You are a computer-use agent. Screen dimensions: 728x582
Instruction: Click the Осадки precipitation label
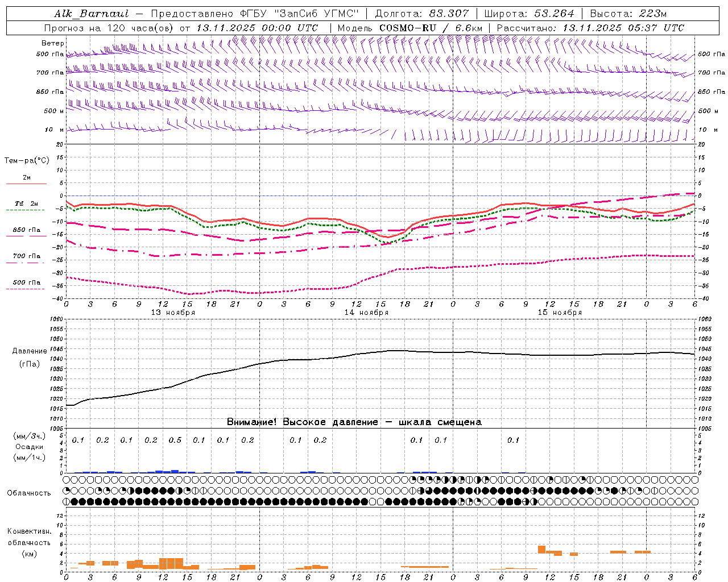(30, 447)
